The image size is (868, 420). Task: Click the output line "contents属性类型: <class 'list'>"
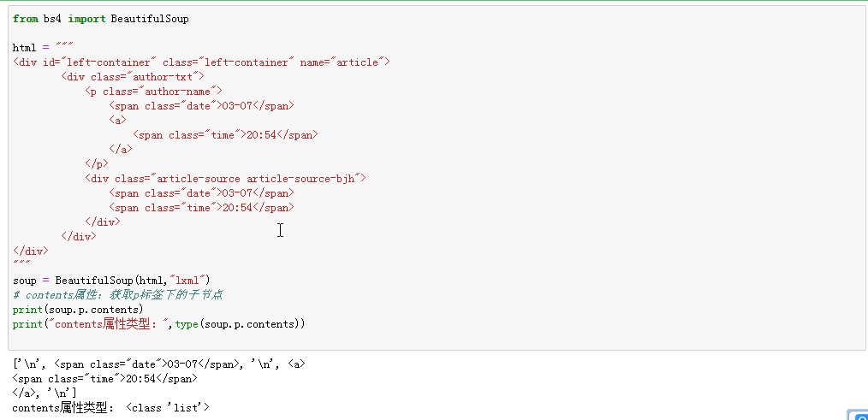point(110,408)
